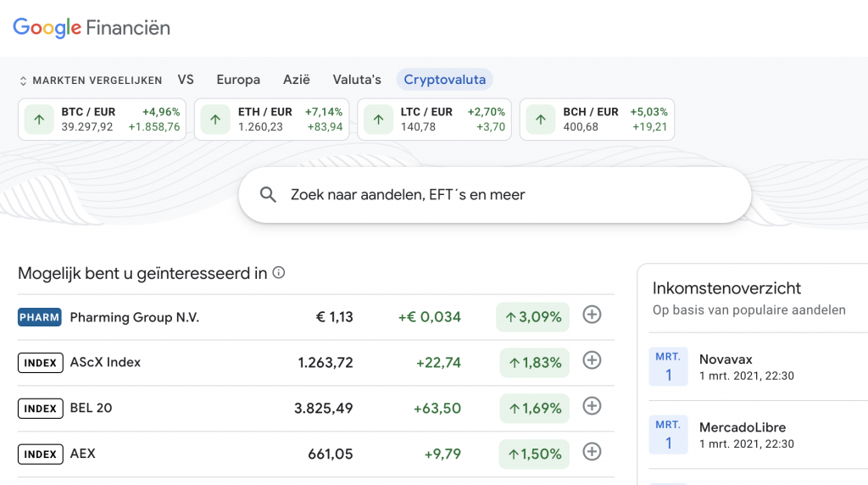The image size is (868, 485).
Task: Add AScX Index with plus icon
Action: (592, 360)
